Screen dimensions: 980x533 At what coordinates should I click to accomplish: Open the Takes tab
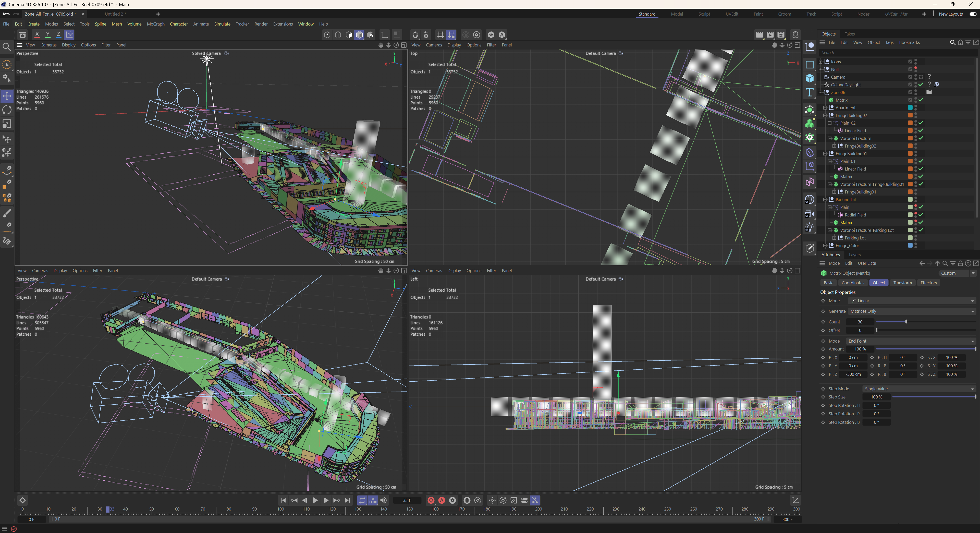pyautogui.click(x=850, y=34)
